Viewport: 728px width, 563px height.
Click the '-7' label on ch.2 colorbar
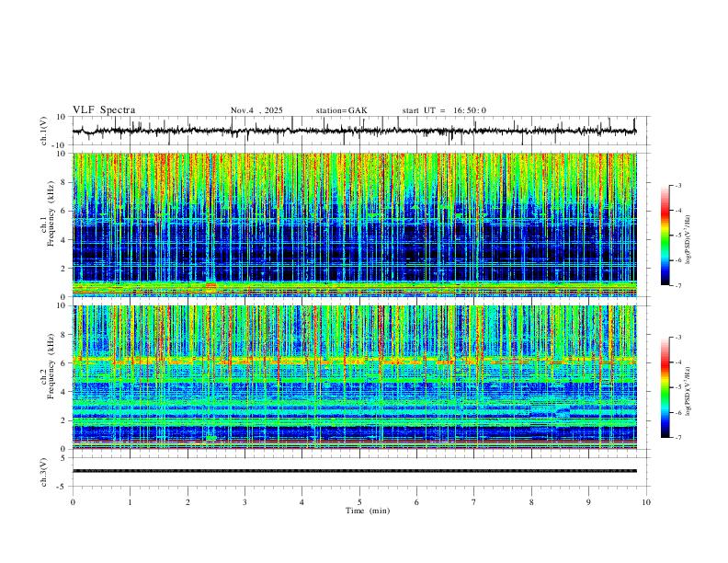coord(678,438)
